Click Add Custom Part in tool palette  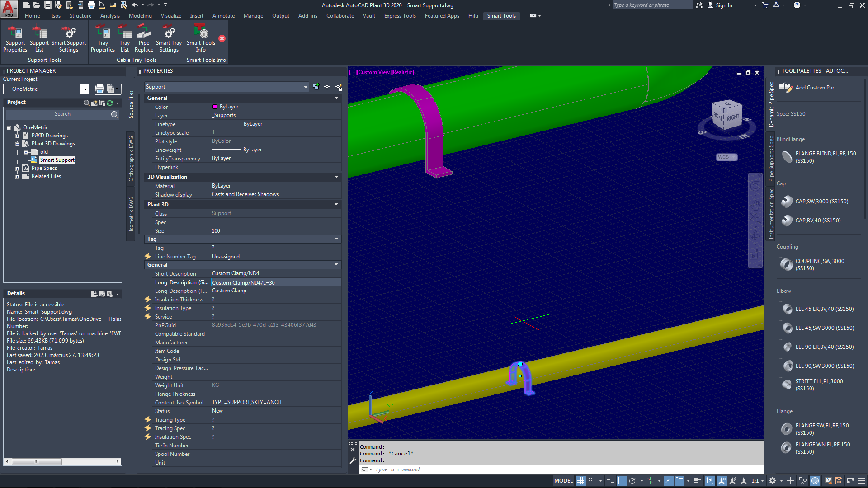815,88
